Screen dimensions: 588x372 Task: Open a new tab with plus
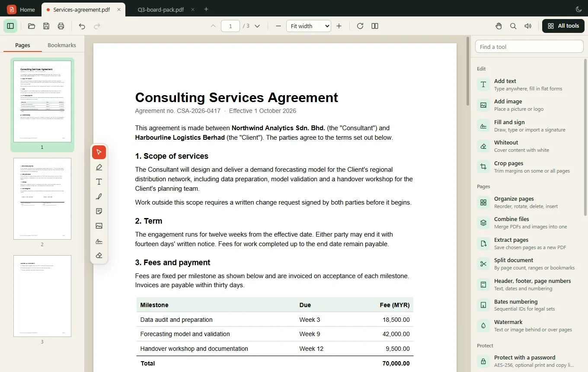tap(206, 9)
